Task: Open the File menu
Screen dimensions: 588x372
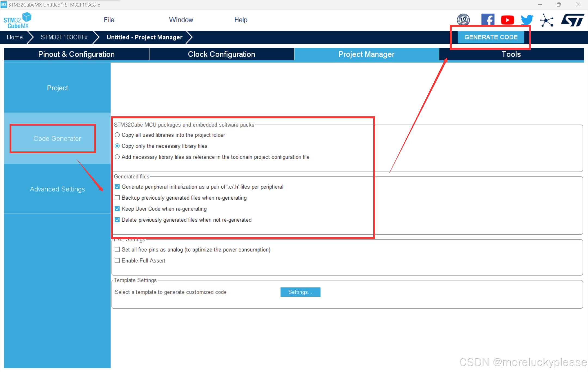Action: [x=109, y=20]
